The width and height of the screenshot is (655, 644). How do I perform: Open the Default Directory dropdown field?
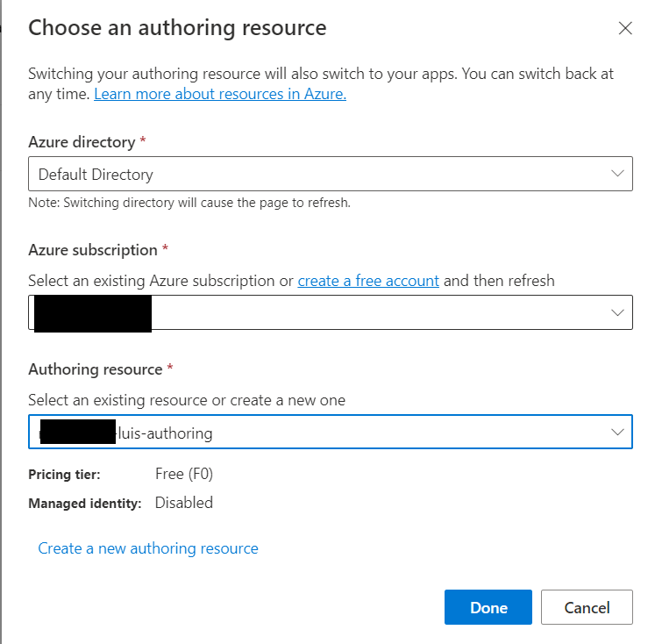click(x=330, y=174)
